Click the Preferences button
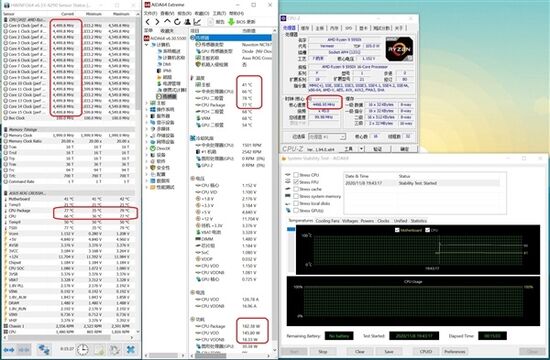Image resolution: width=550 pixels, height=360 pixels. tap(455, 351)
